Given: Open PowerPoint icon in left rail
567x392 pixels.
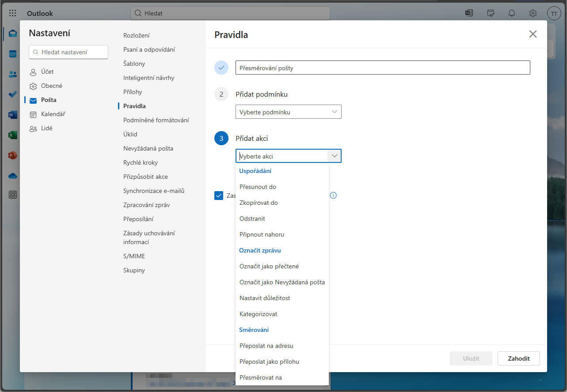Looking at the screenshot, I should (13, 155).
